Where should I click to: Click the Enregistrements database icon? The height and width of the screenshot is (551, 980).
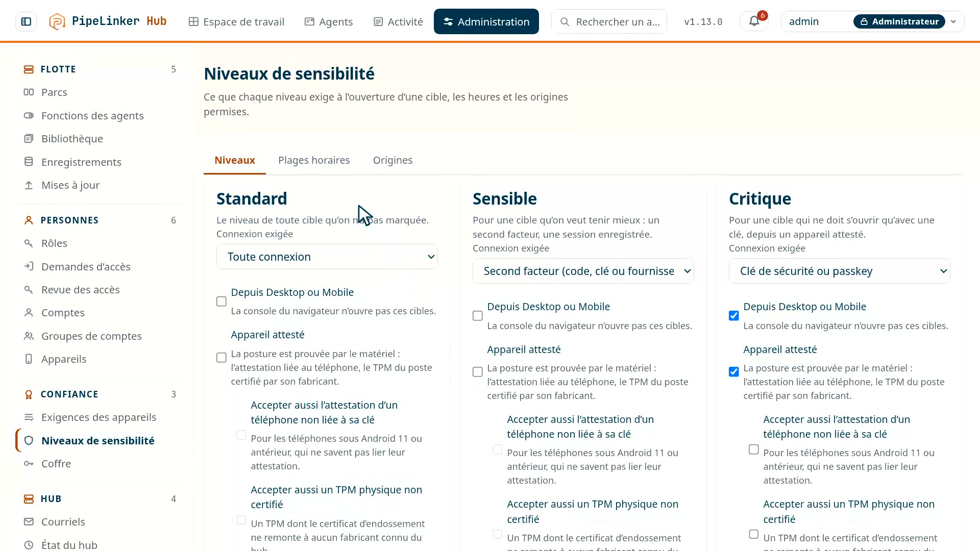pos(29,162)
